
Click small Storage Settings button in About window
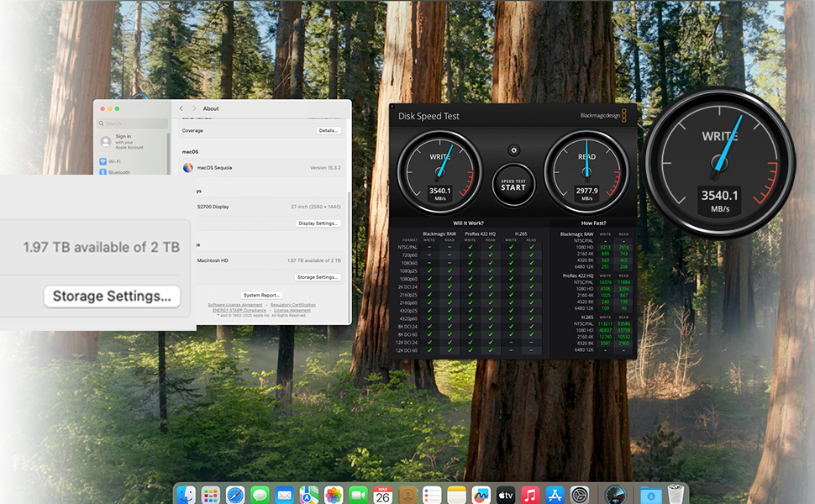coord(318,277)
